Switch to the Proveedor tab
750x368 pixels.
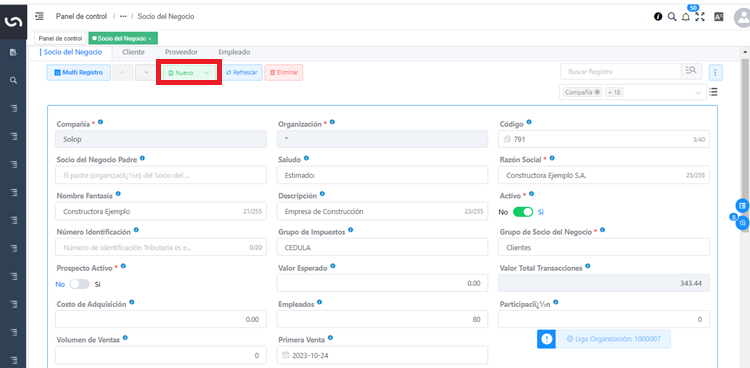click(181, 52)
